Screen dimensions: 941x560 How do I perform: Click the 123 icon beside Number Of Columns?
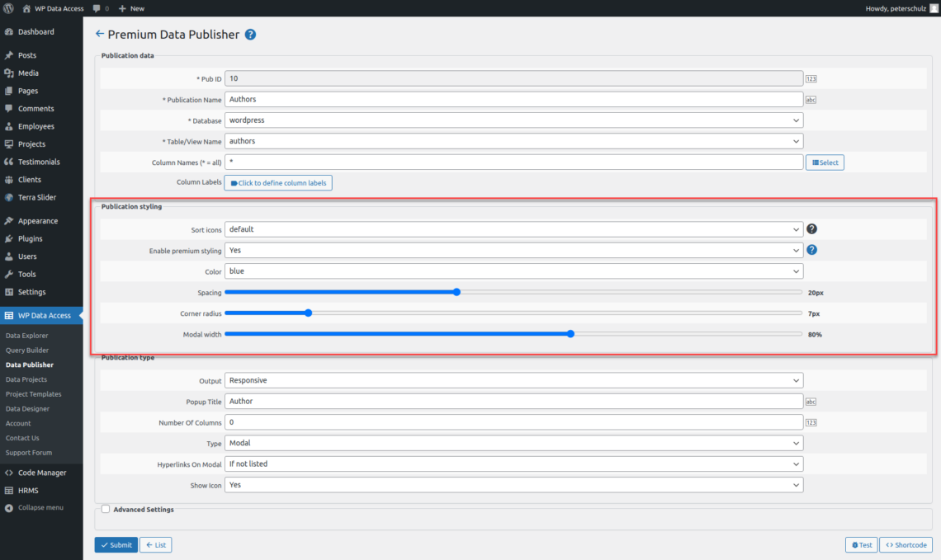(809, 422)
